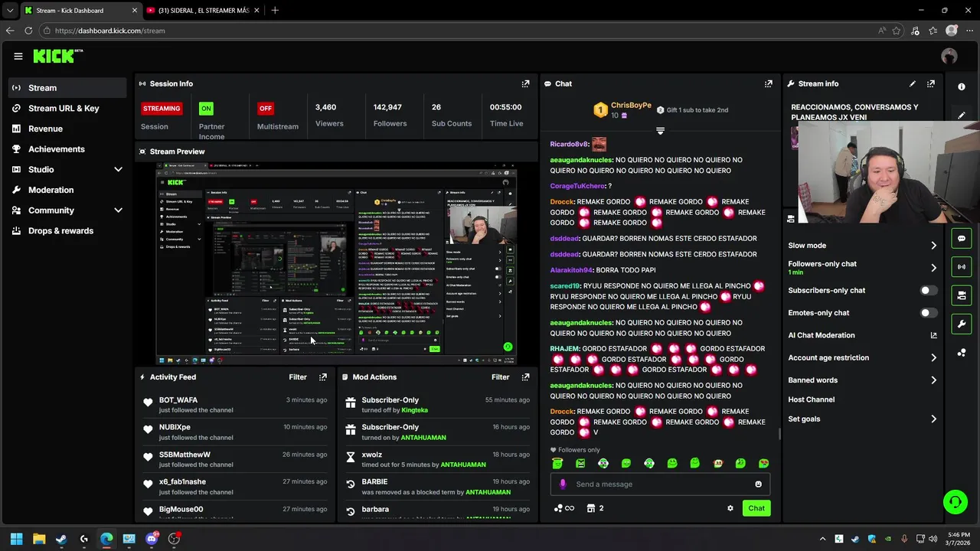980x551 pixels.
Task: Open the user profile avatar menu
Action: point(949,56)
